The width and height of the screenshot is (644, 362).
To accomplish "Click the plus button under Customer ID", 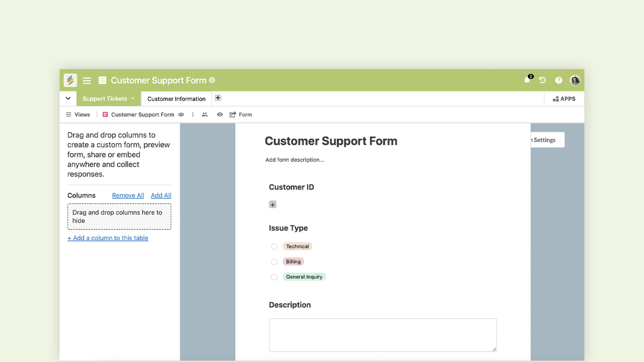I will (272, 205).
